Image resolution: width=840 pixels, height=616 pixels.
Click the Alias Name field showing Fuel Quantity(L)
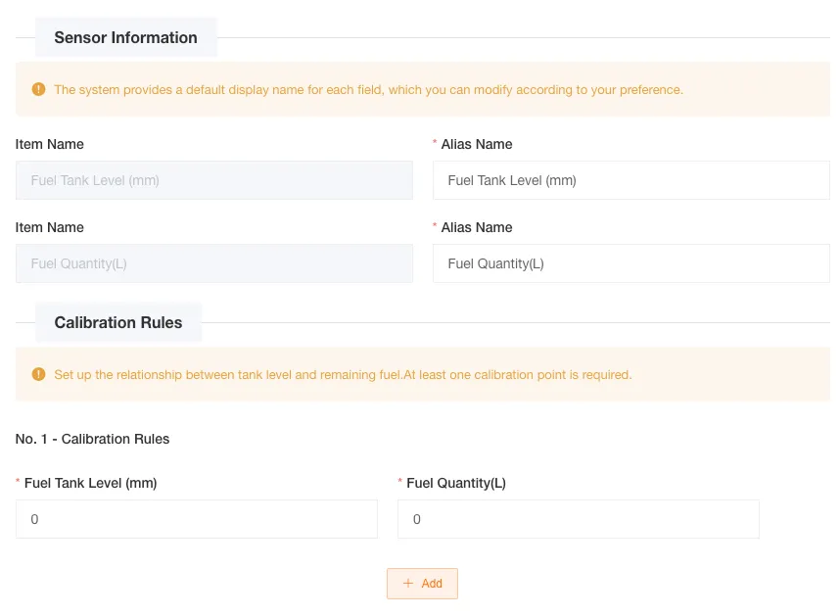(x=630, y=263)
